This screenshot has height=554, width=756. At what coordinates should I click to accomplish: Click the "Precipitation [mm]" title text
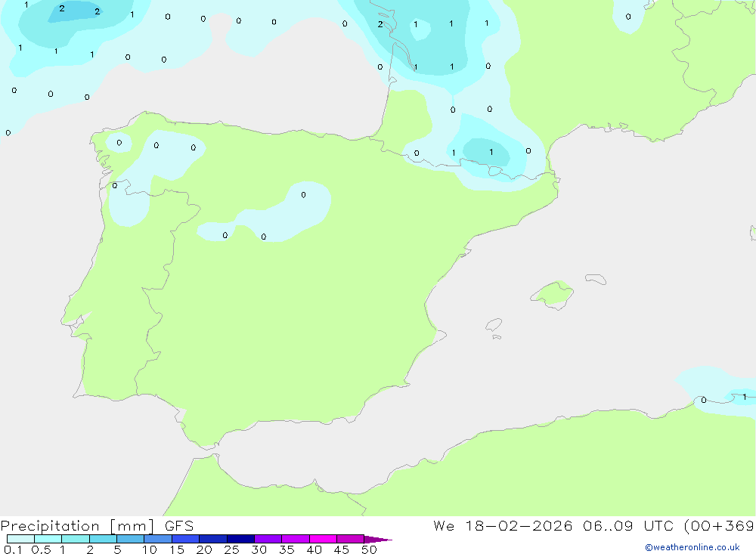click(x=77, y=526)
